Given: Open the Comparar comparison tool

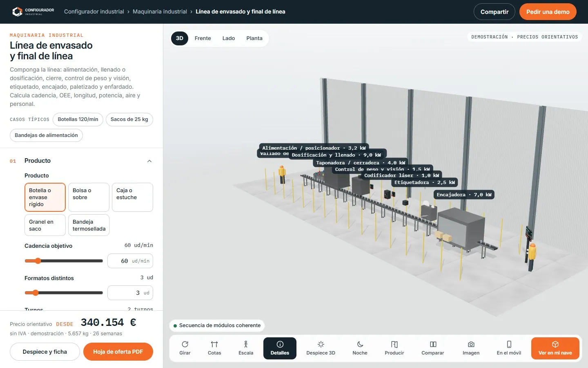Looking at the screenshot, I should point(433,348).
